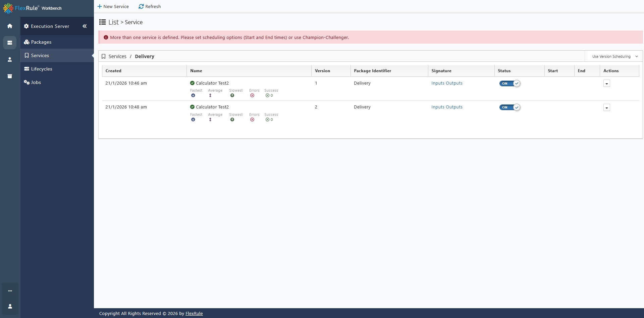Click the Success count icon in version 1 row

click(x=267, y=95)
